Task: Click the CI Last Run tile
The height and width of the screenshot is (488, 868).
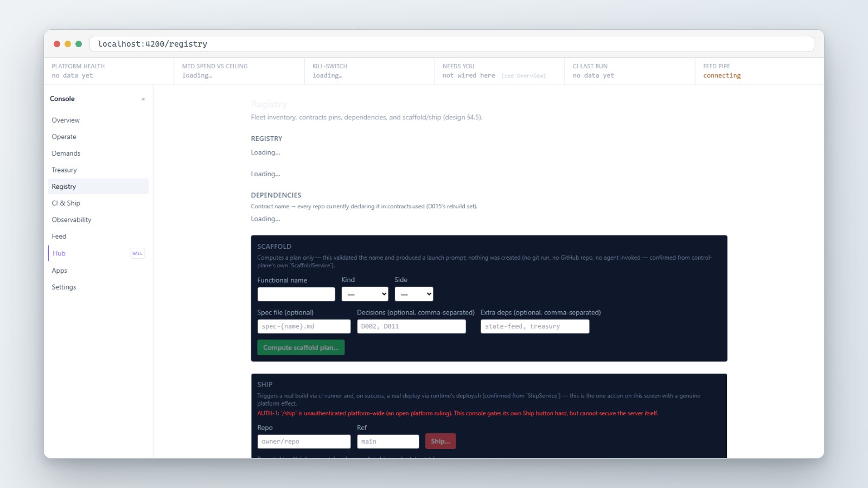Action: [630, 71]
